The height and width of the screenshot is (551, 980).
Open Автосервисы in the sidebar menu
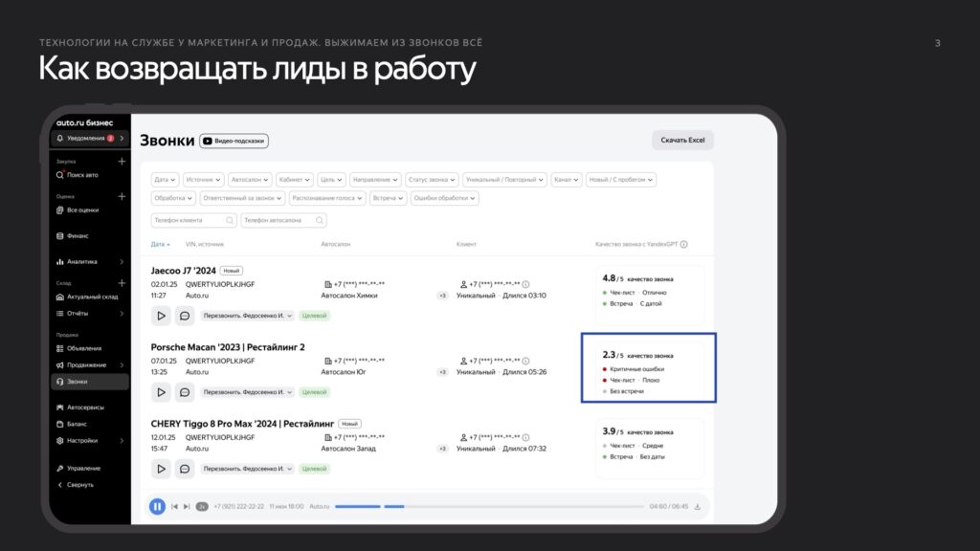85,407
